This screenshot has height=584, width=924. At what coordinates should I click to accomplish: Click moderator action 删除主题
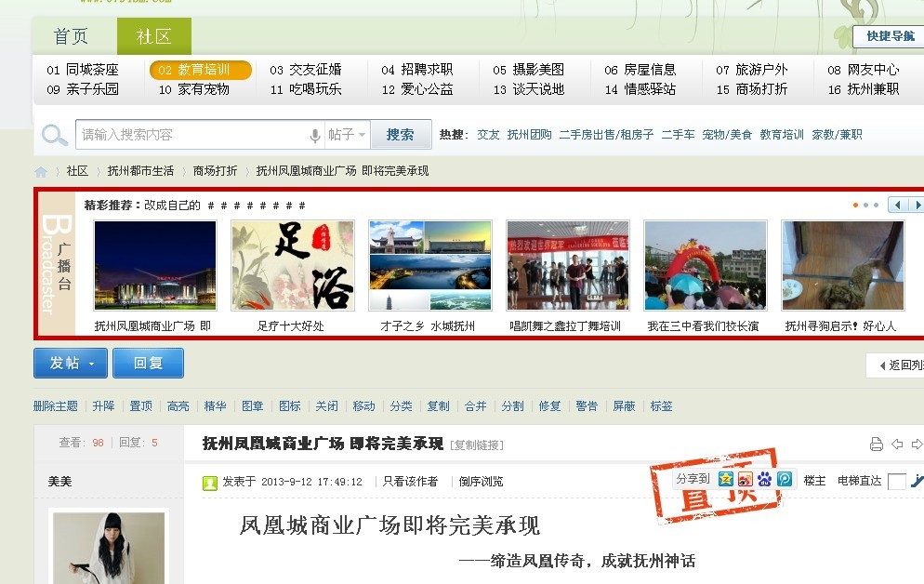[x=56, y=406]
